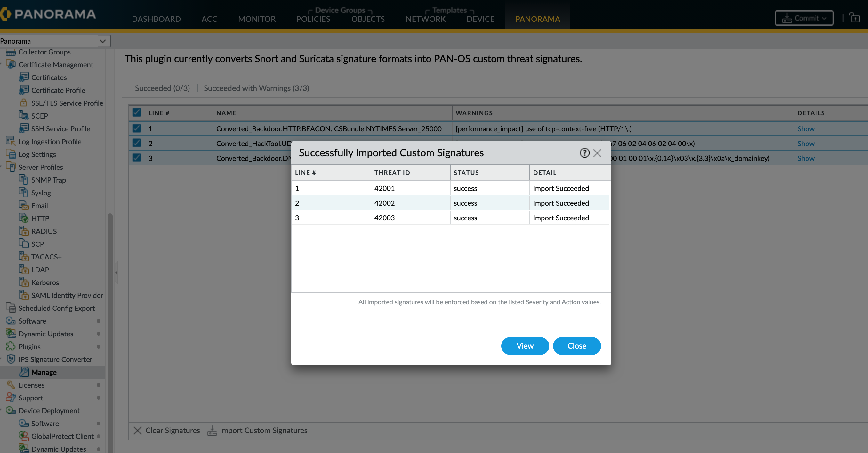Switch to the OBJECTS tab
Viewport: 868px width, 453px height.
click(x=368, y=19)
